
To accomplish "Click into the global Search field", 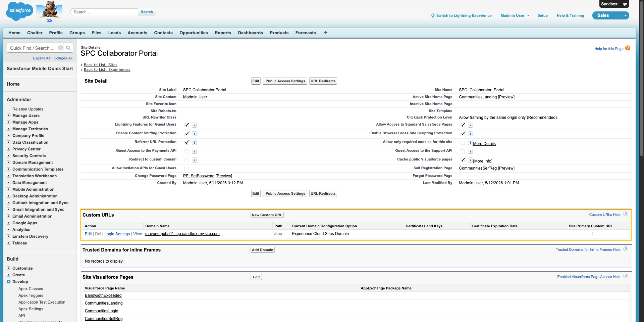I will [x=104, y=12].
